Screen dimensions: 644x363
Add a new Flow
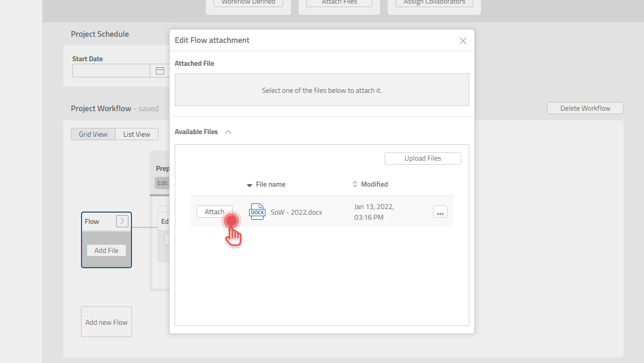coord(106,322)
